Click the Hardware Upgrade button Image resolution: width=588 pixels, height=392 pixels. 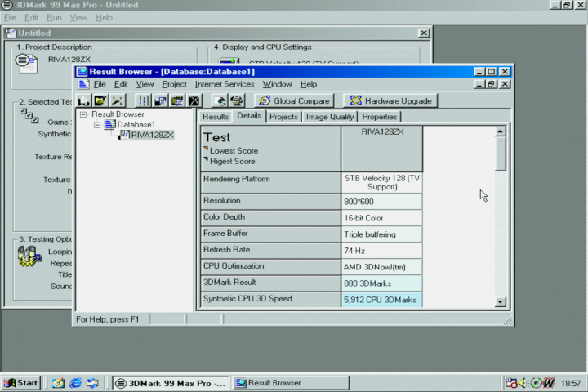(x=391, y=100)
